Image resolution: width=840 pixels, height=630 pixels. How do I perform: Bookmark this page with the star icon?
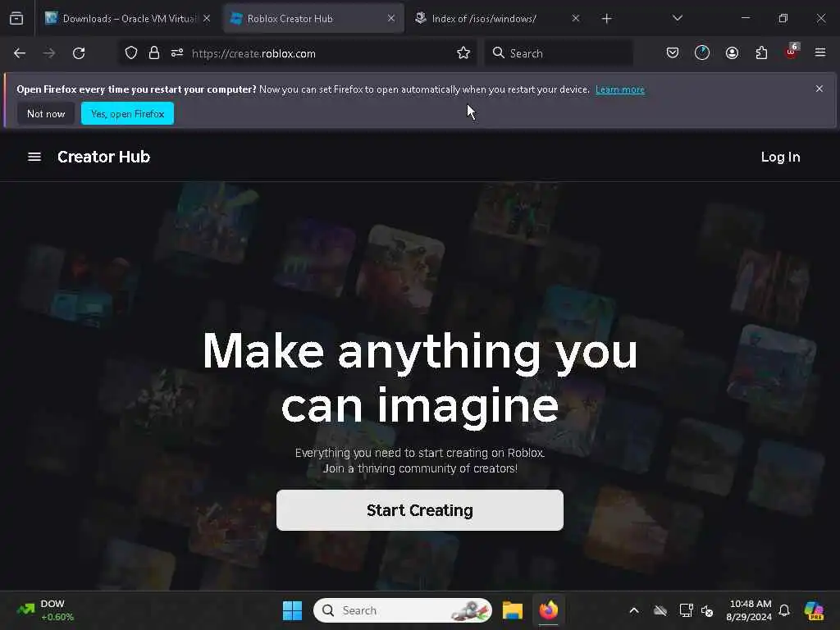coord(463,53)
